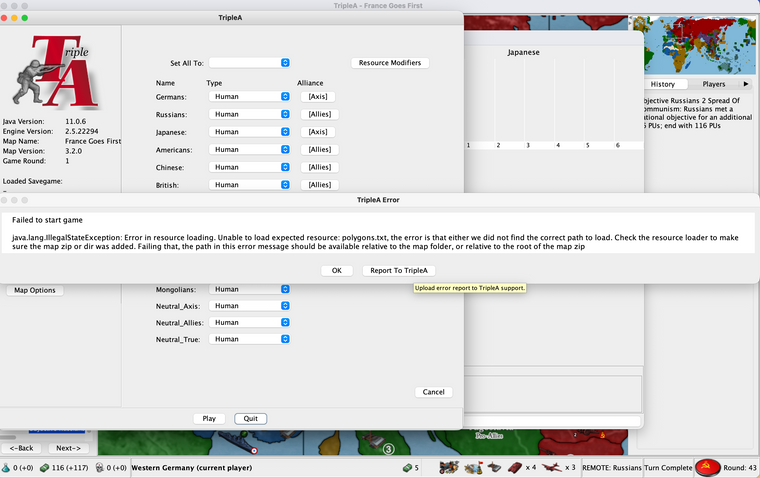
Task: Open the Russians player type dropdown
Action: 250,114
